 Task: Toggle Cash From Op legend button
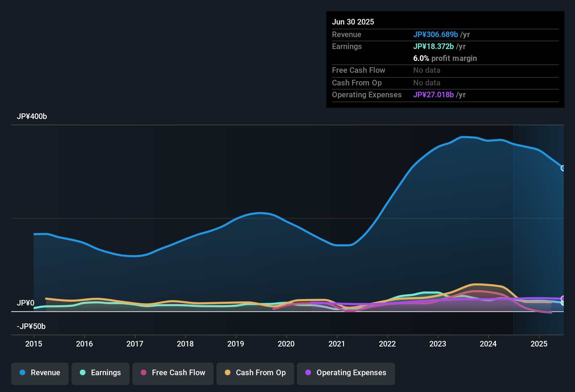255,373
